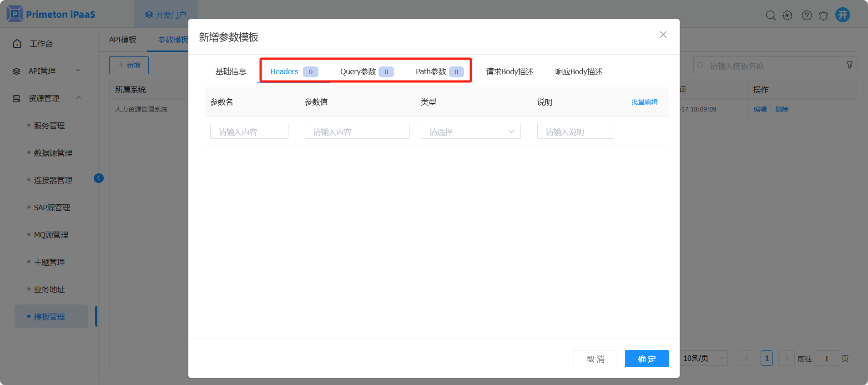Click the user avatar icon

coord(843,15)
